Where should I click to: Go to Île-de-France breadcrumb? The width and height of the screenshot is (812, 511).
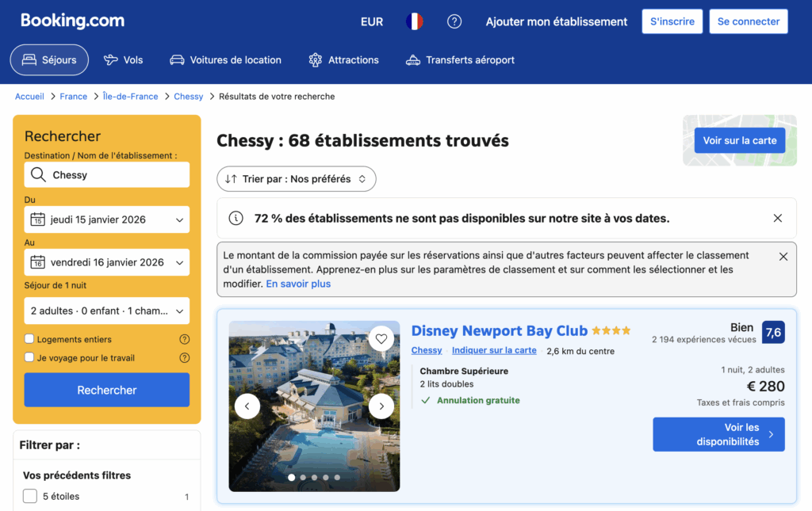coord(130,96)
